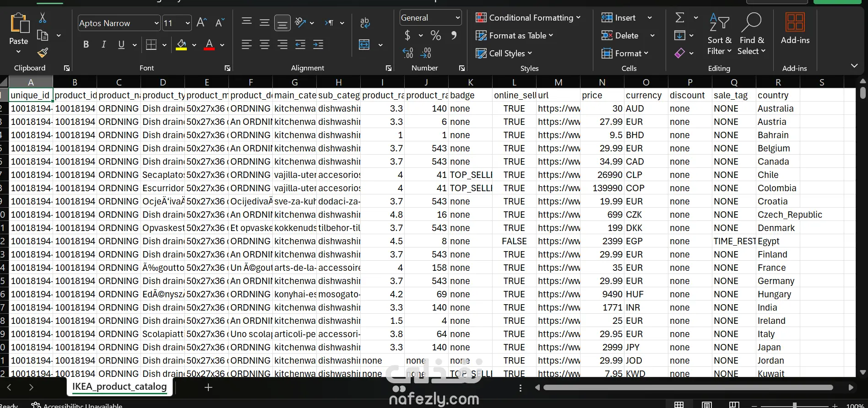
Task: Open Number format dialog launcher
Action: coord(462,68)
